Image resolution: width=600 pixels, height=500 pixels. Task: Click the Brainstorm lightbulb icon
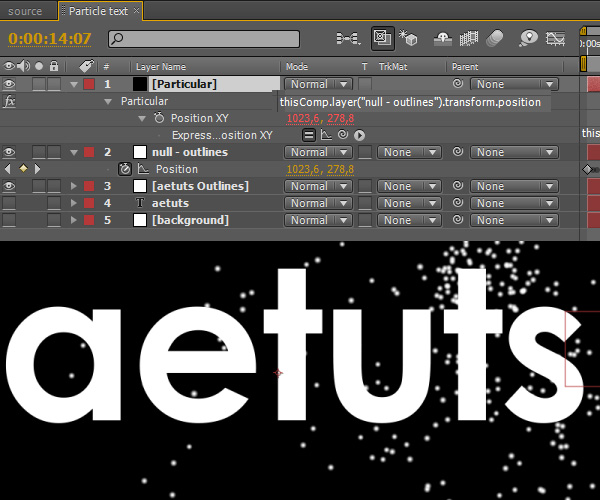tap(528, 38)
